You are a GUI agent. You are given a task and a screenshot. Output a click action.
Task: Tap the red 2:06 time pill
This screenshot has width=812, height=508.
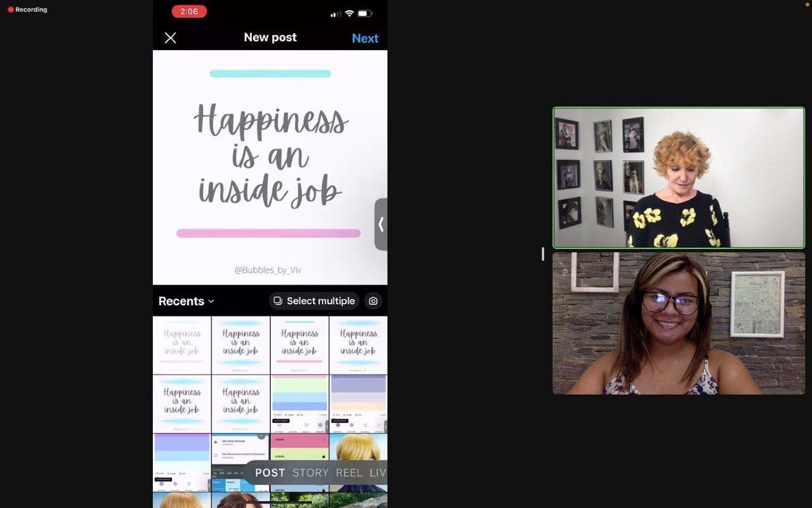point(189,11)
